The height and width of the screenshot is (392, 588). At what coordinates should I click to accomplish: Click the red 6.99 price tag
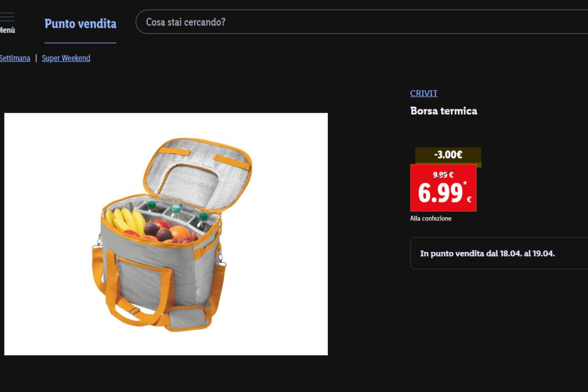[443, 188]
